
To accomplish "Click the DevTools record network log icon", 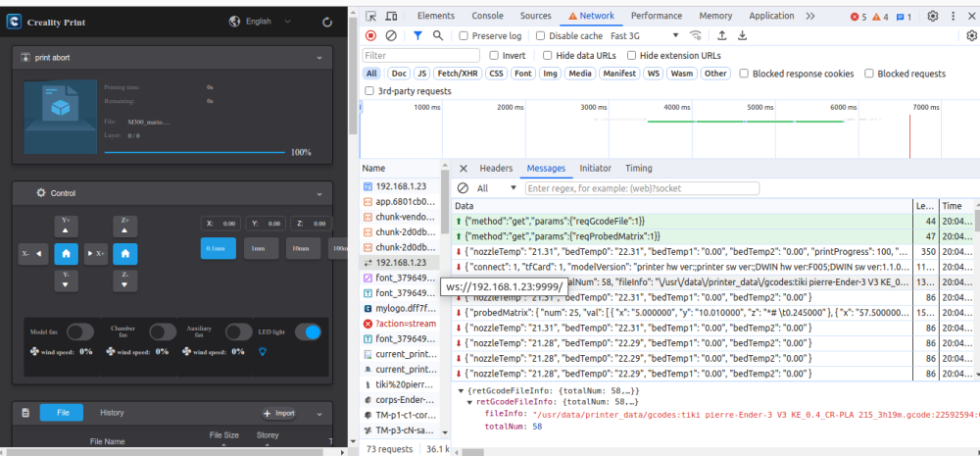I will tap(370, 35).
